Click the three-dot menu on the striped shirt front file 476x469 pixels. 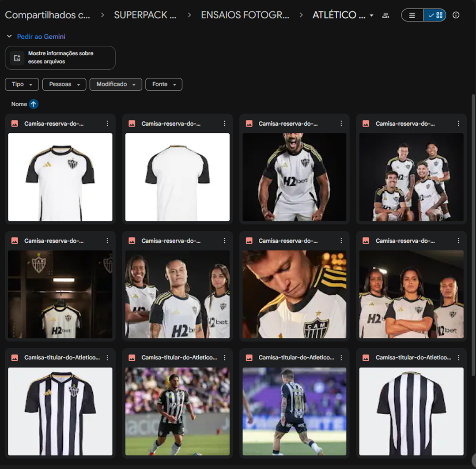107,358
